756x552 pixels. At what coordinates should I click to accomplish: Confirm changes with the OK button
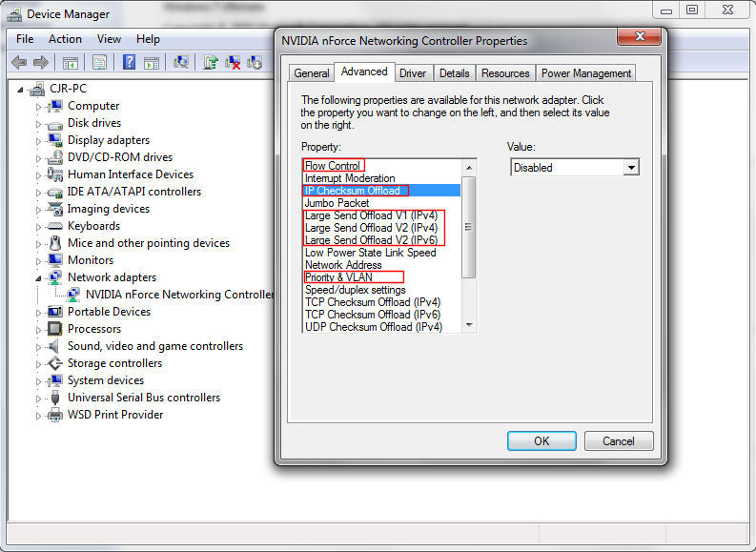tap(541, 441)
